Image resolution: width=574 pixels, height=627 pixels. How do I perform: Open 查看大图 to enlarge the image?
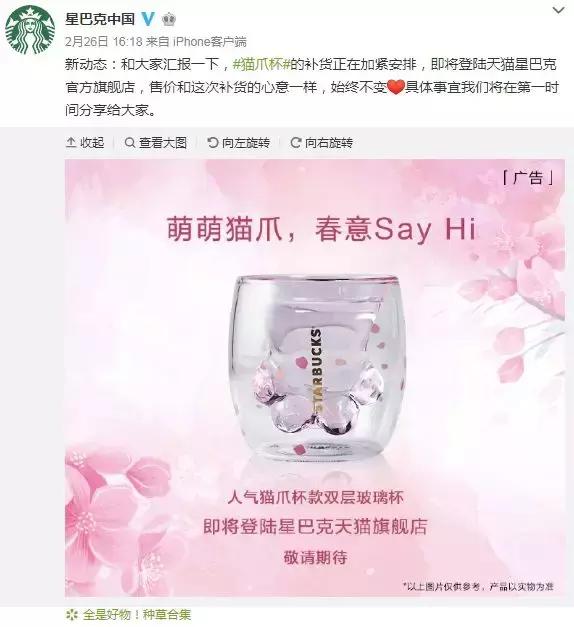click(156, 142)
